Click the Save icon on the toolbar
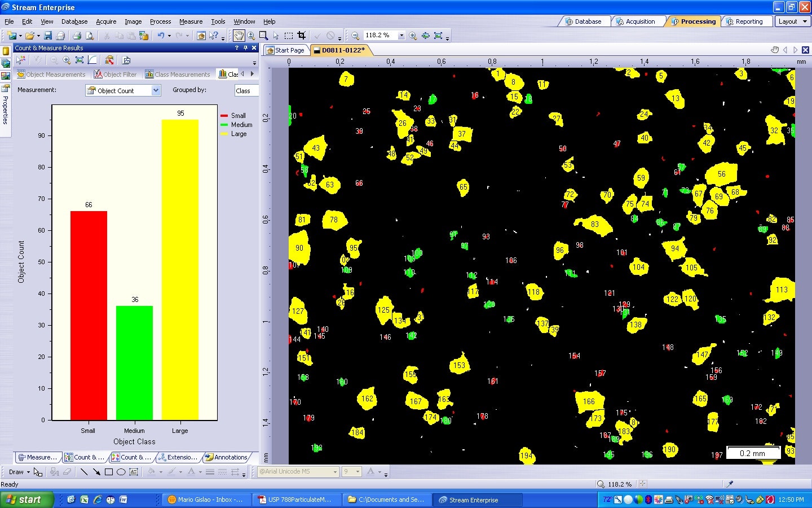This screenshot has height=508, width=812. tap(49, 35)
